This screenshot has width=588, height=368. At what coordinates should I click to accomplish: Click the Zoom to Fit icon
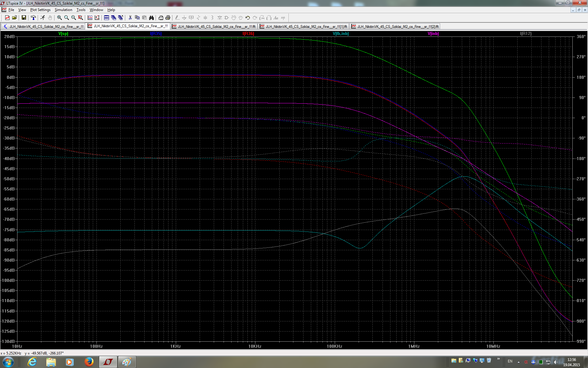click(x=81, y=18)
